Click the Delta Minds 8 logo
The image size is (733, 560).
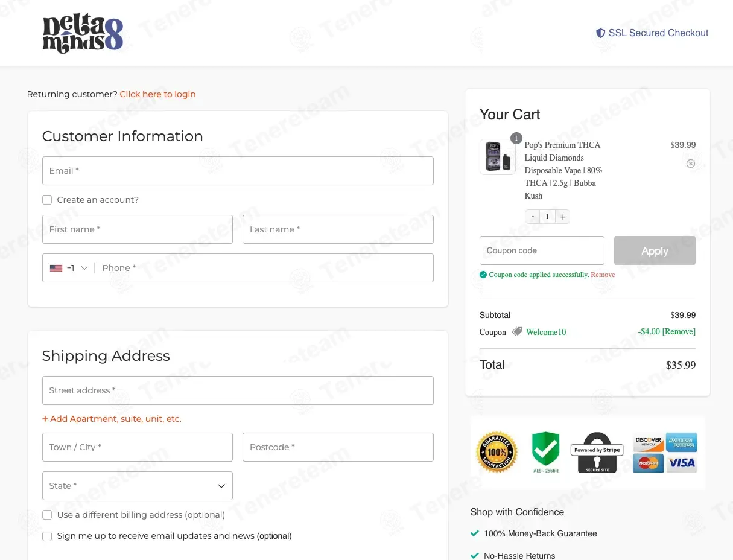click(83, 34)
